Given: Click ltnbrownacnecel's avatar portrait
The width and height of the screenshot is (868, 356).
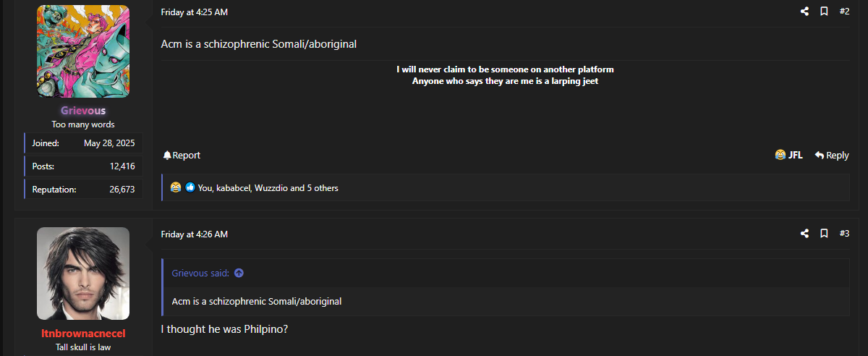Looking at the screenshot, I should 83,274.
